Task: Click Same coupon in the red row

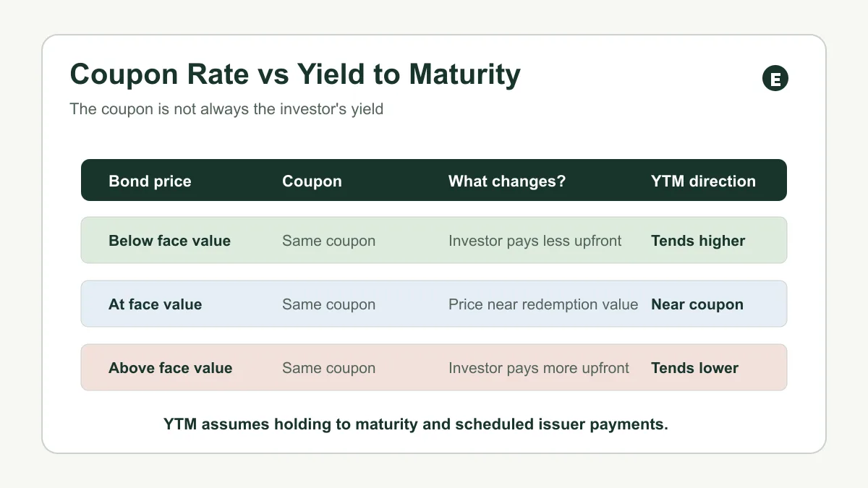Action: [x=328, y=368]
